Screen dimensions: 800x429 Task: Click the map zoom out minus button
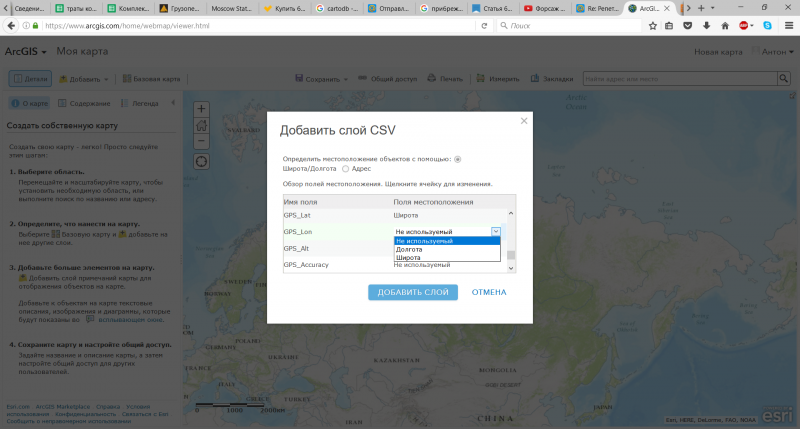(x=201, y=141)
